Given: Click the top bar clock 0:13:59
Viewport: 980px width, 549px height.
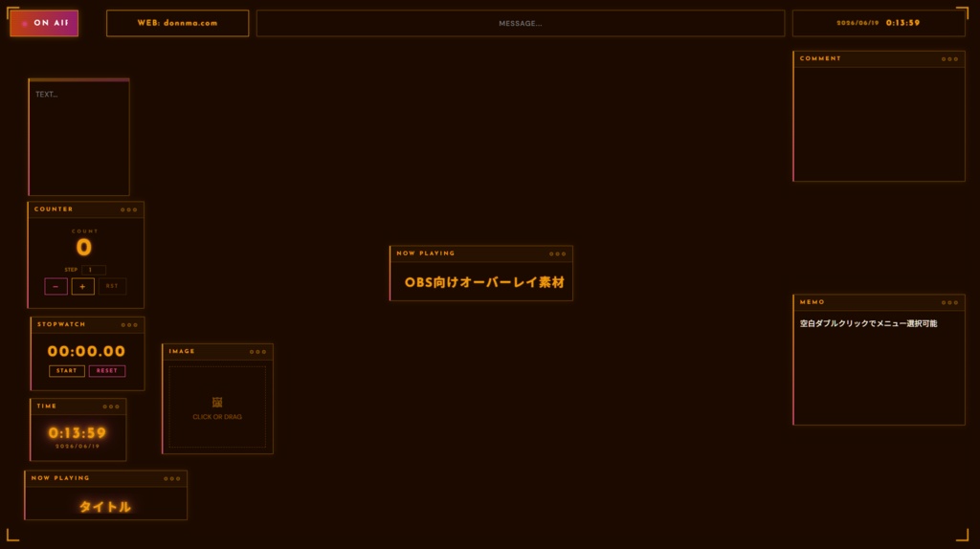Looking at the screenshot, I should pos(902,23).
